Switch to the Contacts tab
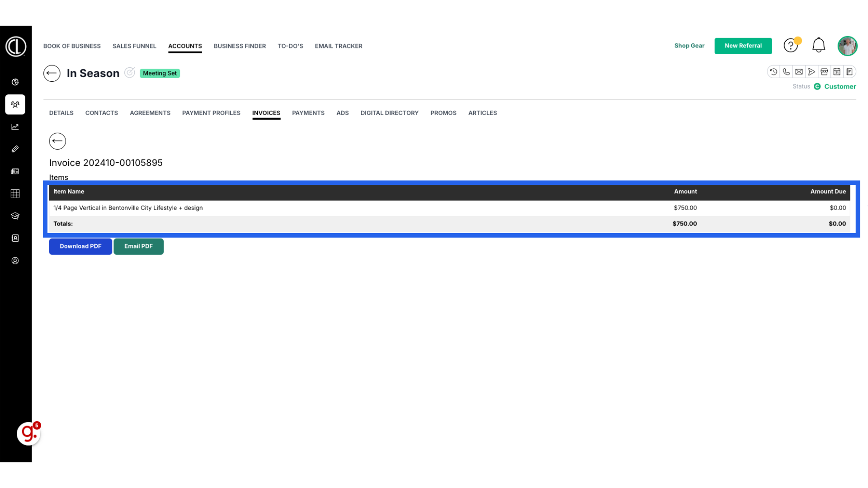The width and height of the screenshot is (868, 488). 102,113
